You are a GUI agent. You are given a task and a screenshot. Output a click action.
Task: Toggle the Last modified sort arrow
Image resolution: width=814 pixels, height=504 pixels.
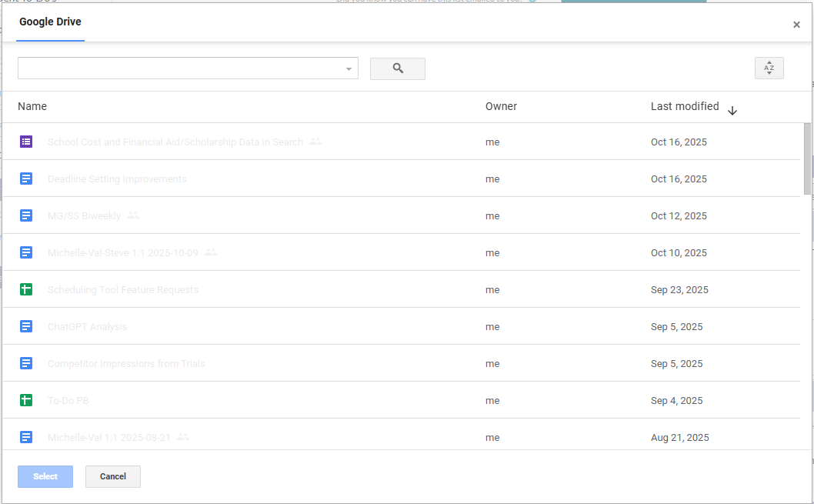tap(732, 111)
